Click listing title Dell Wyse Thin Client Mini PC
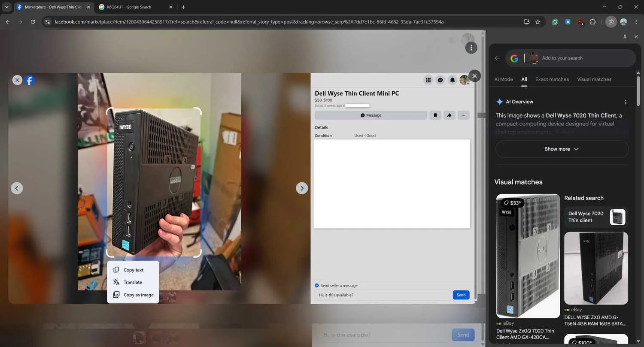 [x=357, y=93]
